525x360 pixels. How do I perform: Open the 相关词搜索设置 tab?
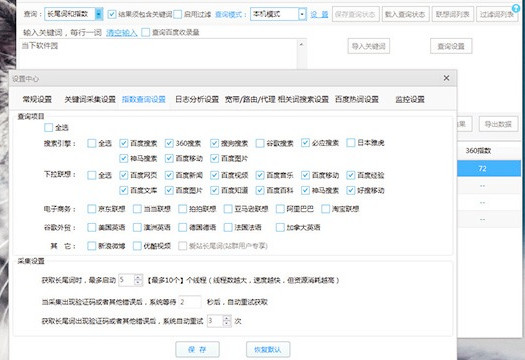pyautogui.click(x=303, y=99)
